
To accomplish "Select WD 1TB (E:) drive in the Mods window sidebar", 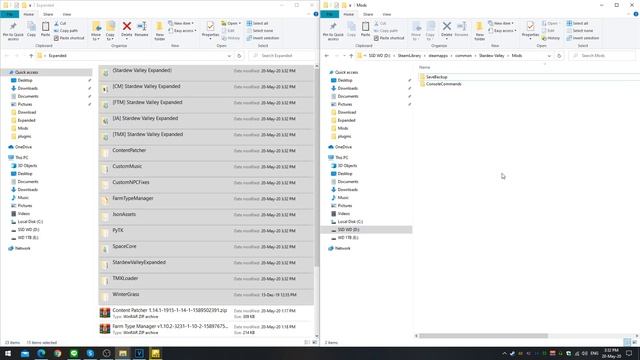I will [348, 238].
